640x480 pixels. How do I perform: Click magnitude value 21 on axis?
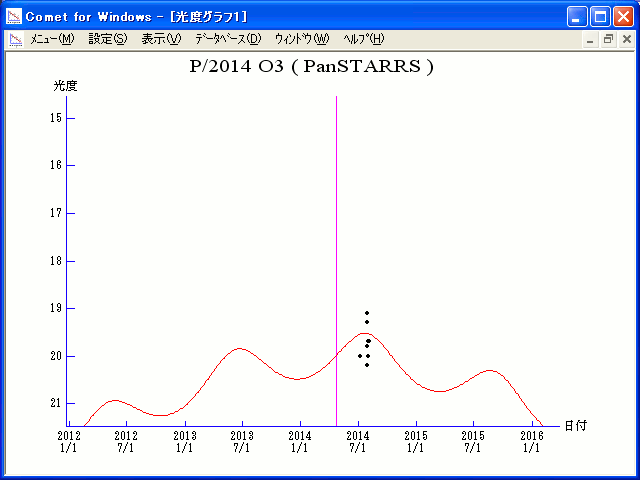click(x=56, y=403)
